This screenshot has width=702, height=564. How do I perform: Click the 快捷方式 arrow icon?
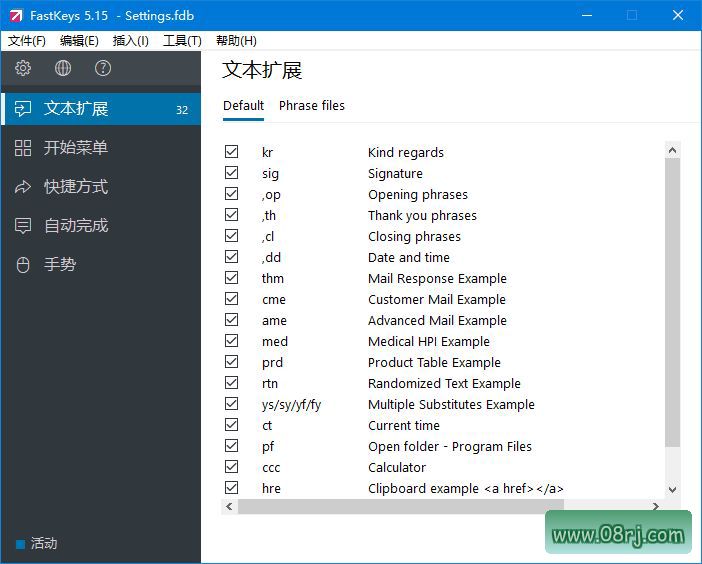click(x=23, y=187)
